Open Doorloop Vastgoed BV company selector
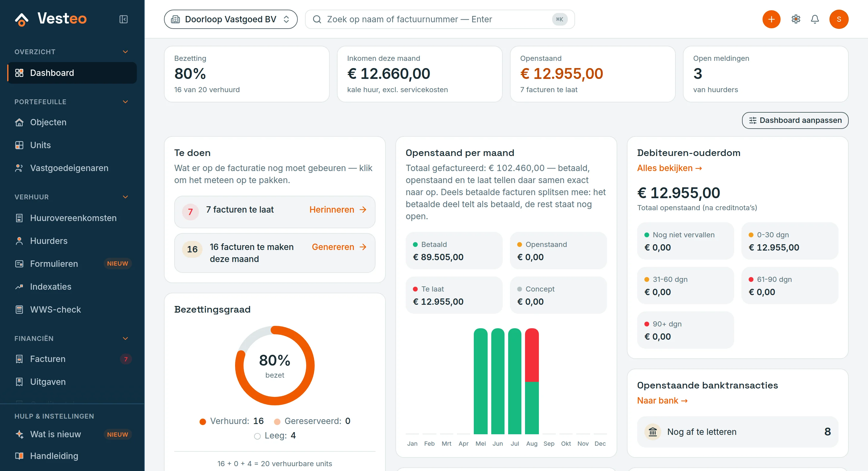The width and height of the screenshot is (868, 471). tap(231, 19)
